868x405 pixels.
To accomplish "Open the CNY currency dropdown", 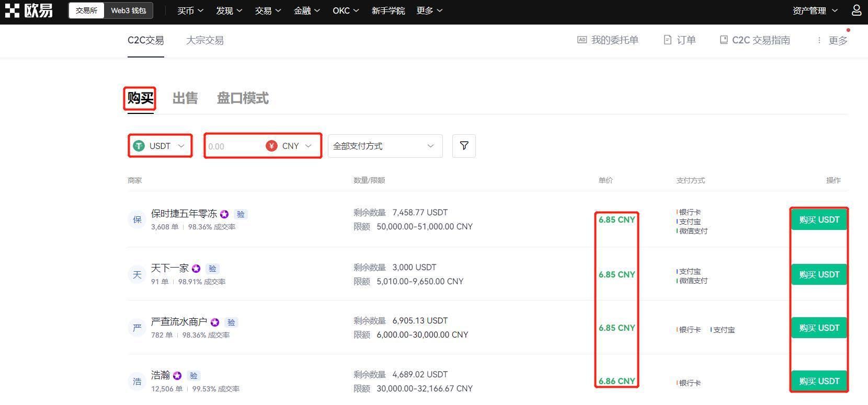I will [x=291, y=146].
